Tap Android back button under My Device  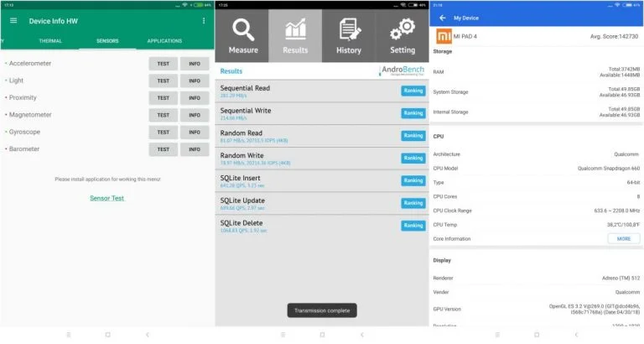pos(576,335)
